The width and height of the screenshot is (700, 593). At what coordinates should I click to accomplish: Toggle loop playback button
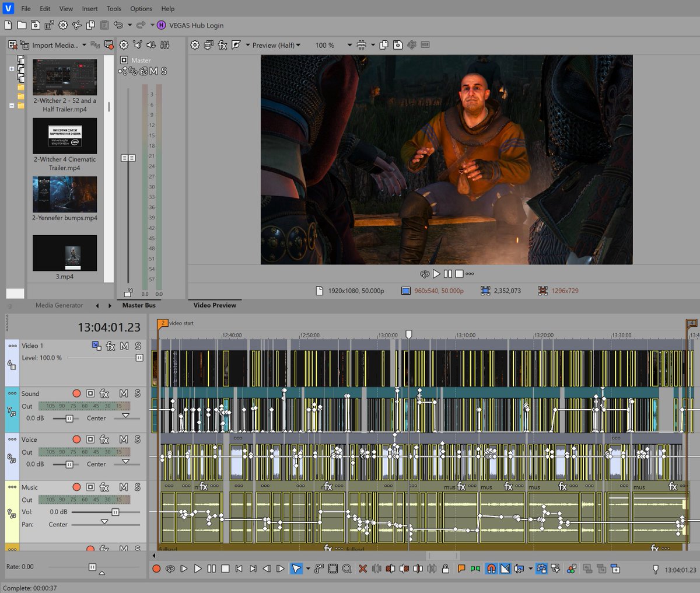(x=170, y=568)
